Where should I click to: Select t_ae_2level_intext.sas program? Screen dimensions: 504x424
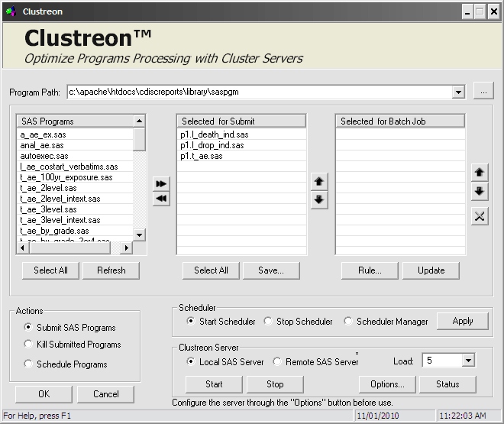(x=75, y=199)
